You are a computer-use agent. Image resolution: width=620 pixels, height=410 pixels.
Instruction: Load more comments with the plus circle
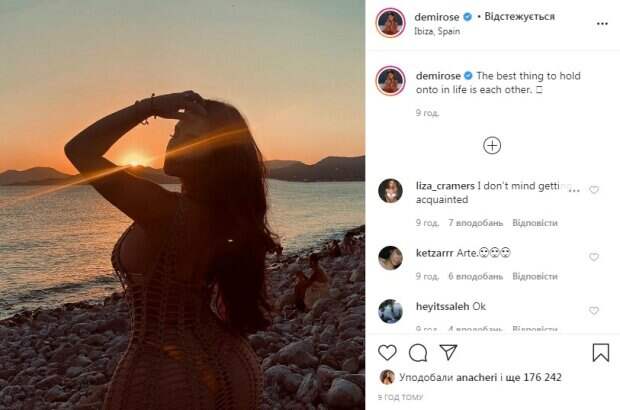coord(492,145)
